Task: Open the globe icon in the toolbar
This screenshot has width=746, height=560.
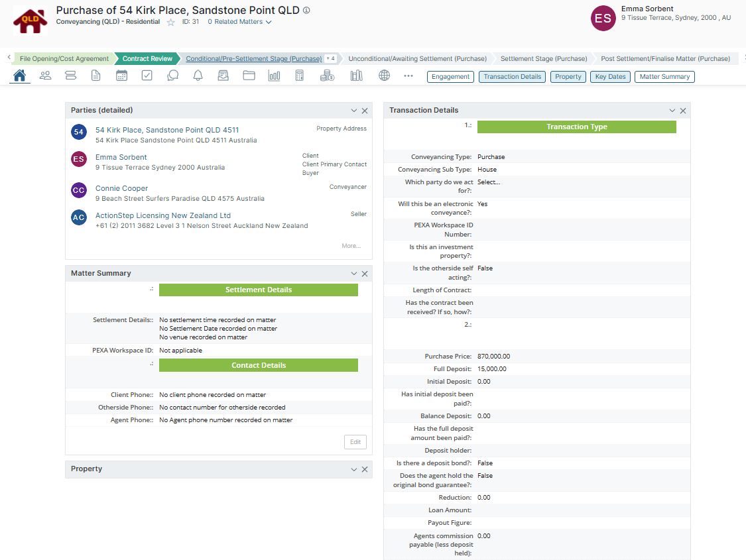Action: 384,76
